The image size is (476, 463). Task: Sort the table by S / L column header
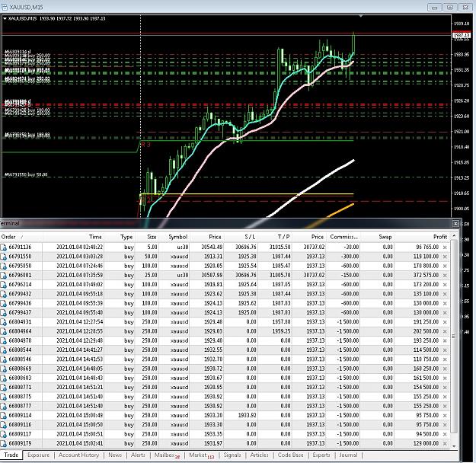(250, 237)
